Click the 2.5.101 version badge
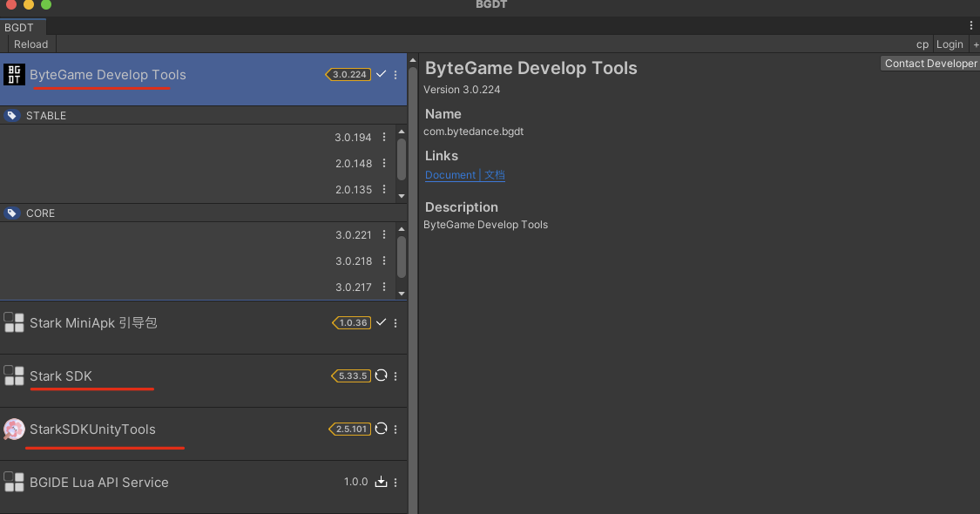The height and width of the screenshot is (514, 980). coord(350,429)
